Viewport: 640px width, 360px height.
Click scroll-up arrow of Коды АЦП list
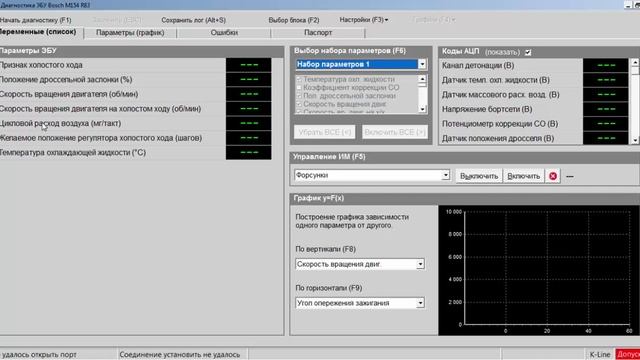635,62
